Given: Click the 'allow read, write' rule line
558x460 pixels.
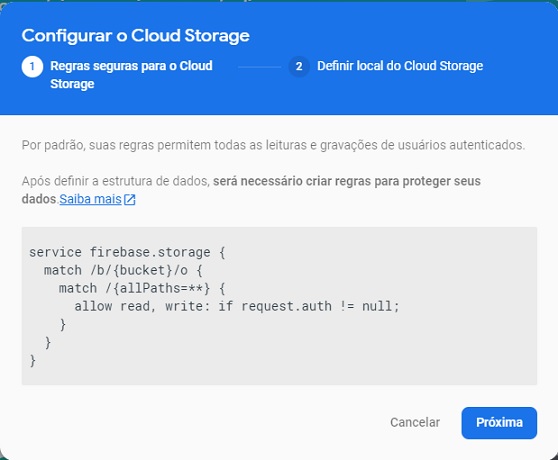Looking at the screenshot, I should click(237, 306).
